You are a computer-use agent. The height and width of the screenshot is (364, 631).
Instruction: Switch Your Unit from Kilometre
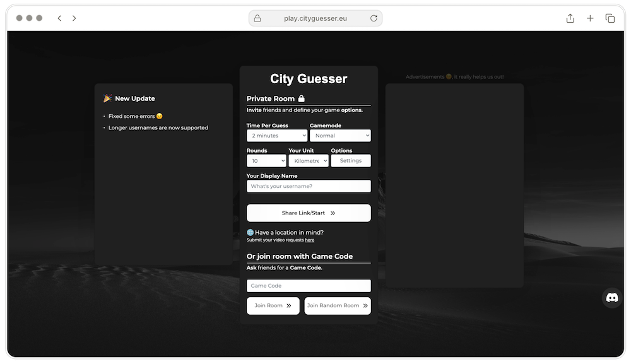point(309,160)
